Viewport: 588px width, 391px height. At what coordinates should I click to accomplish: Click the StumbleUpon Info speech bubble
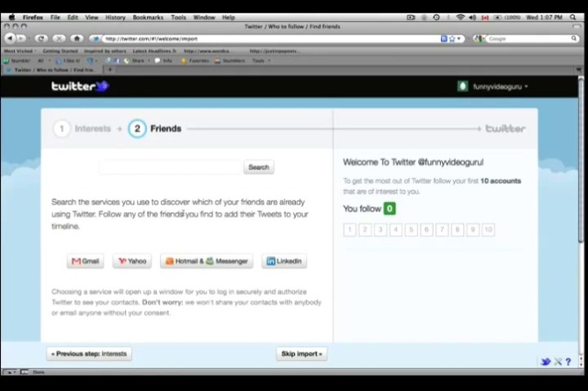(164, 61)
